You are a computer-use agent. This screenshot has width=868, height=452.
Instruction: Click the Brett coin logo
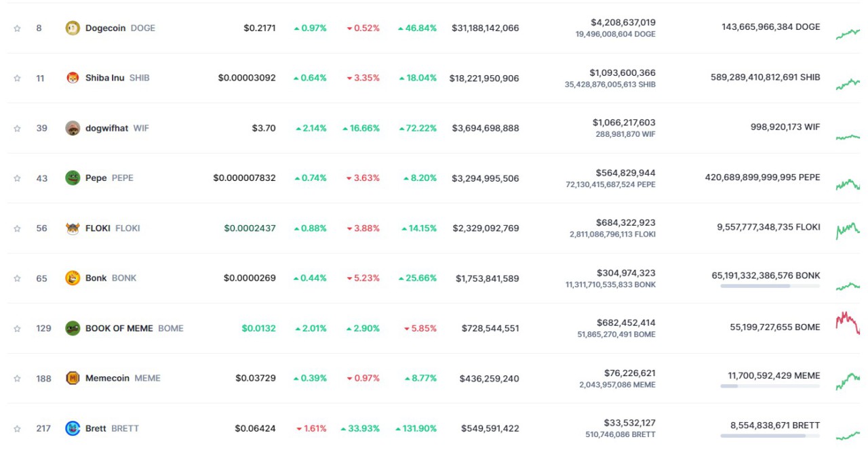[73, 428]
